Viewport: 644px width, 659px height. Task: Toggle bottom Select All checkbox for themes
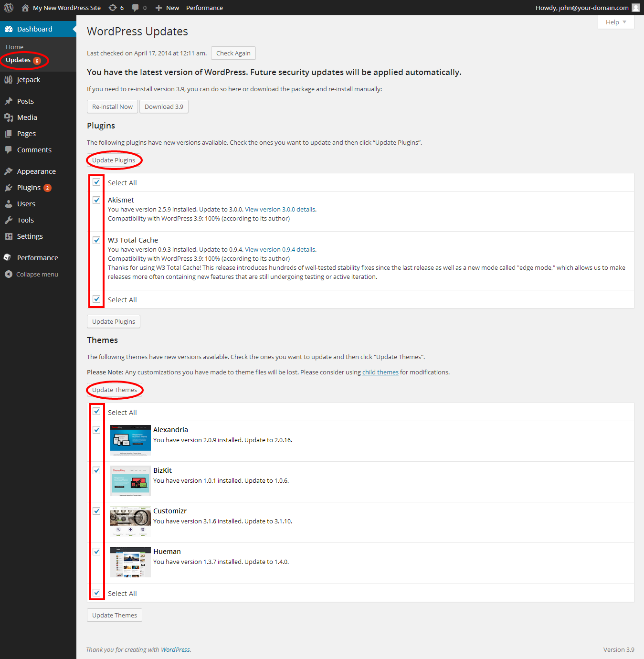(x=96, y=593)
